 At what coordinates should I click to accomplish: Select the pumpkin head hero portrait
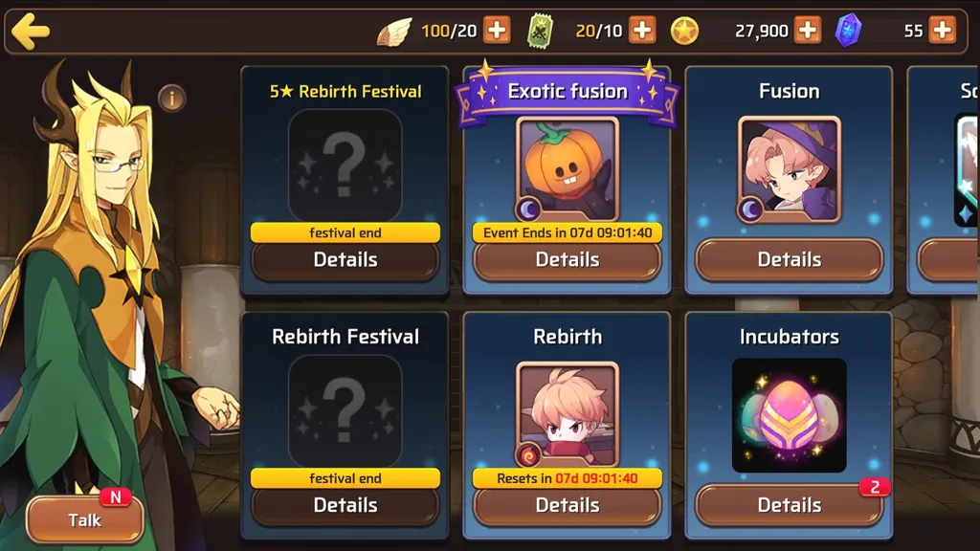(x=568, y=168)
